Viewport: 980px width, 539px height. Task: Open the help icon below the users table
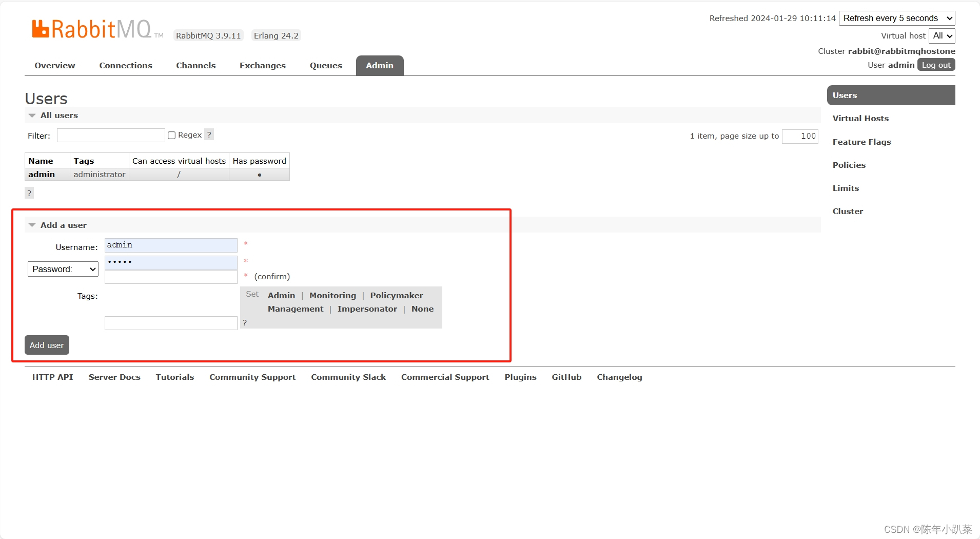click(x=29, y=193)
